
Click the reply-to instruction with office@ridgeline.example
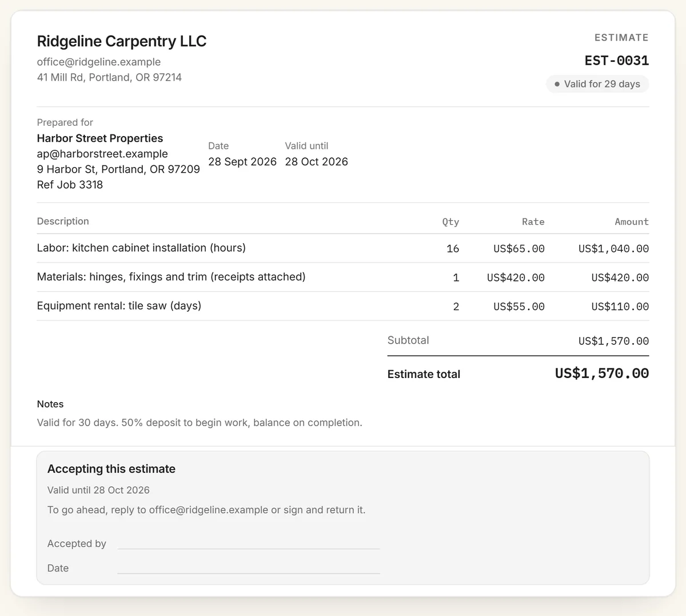point(206,510)
